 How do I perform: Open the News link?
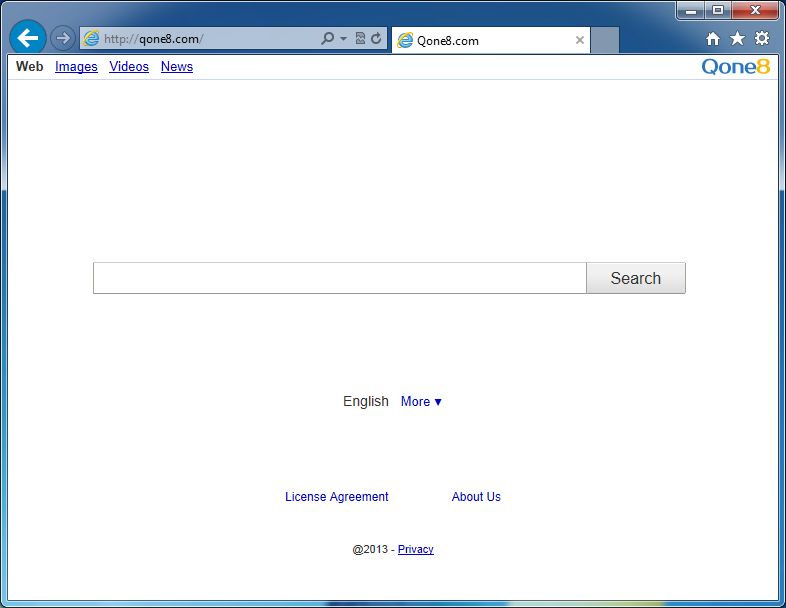point(177,67)
